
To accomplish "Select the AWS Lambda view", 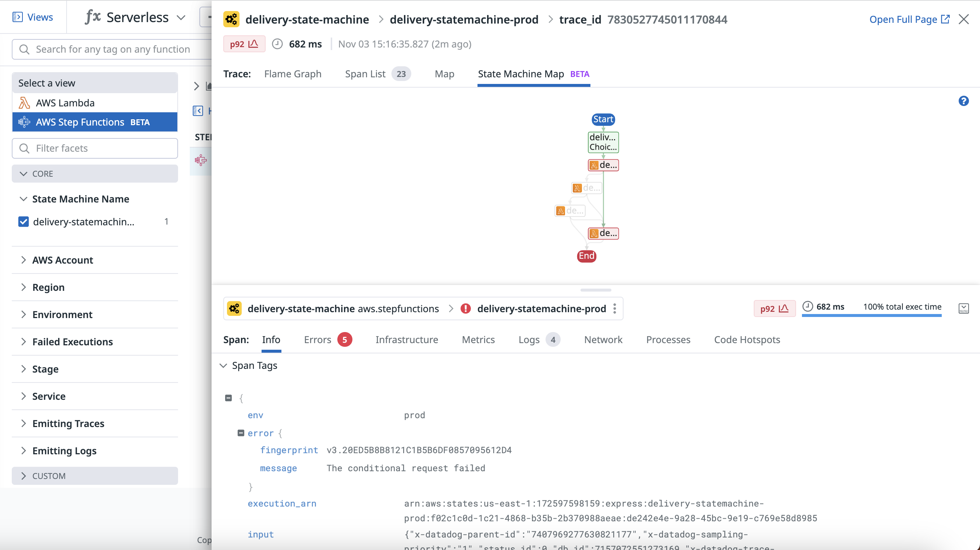I will pyautogui.click(x=95, y=103).
